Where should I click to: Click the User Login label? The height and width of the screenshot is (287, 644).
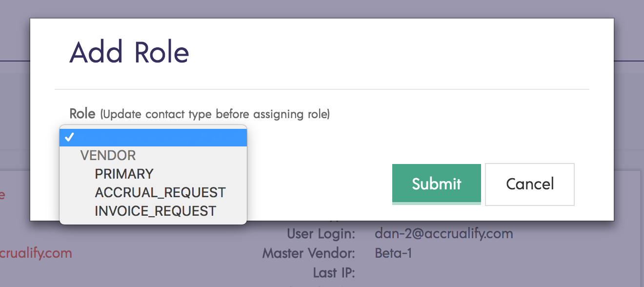tap(321, 234)
